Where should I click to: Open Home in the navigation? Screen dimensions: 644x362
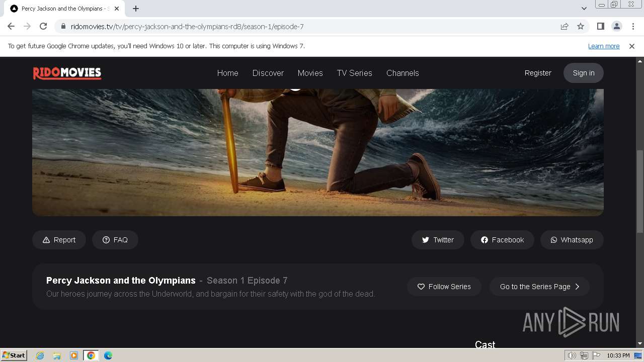(x=228, y=73)
